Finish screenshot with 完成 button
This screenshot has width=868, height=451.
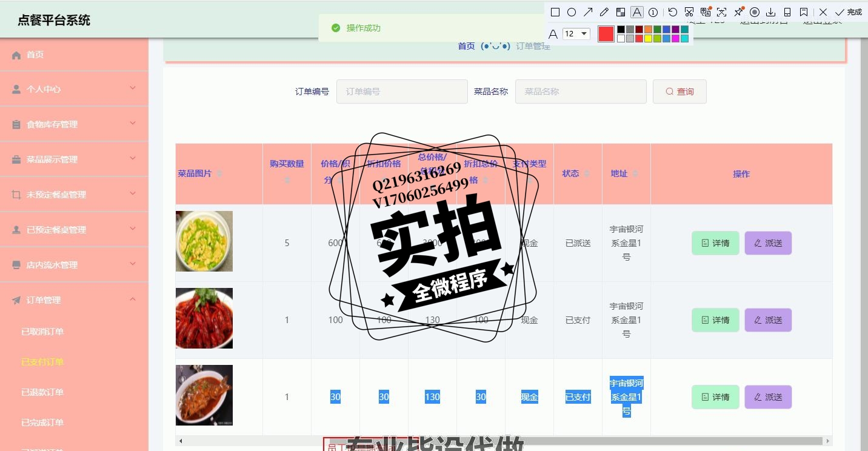[849, 12]
